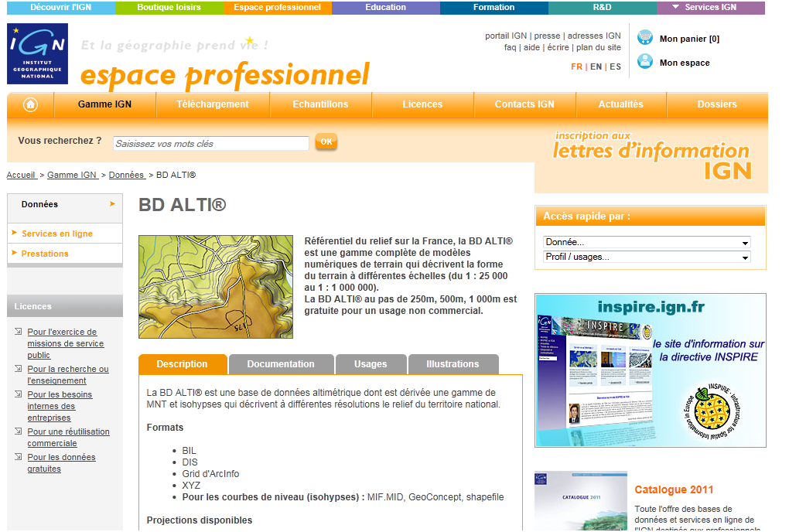Click the Catalogue 2011 cover image
Screen dimensions: 789x532
581,501
